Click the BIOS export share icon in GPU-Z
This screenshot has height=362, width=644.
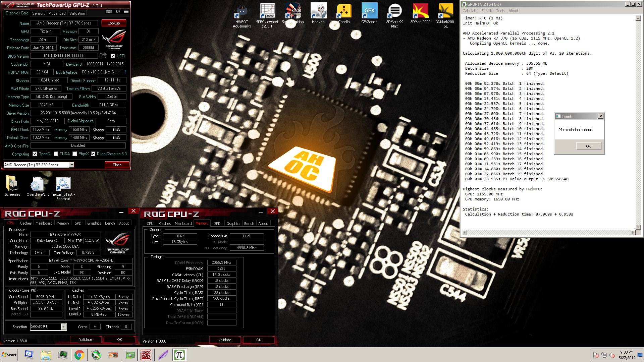pyautogui.click(x=103, y=56)
